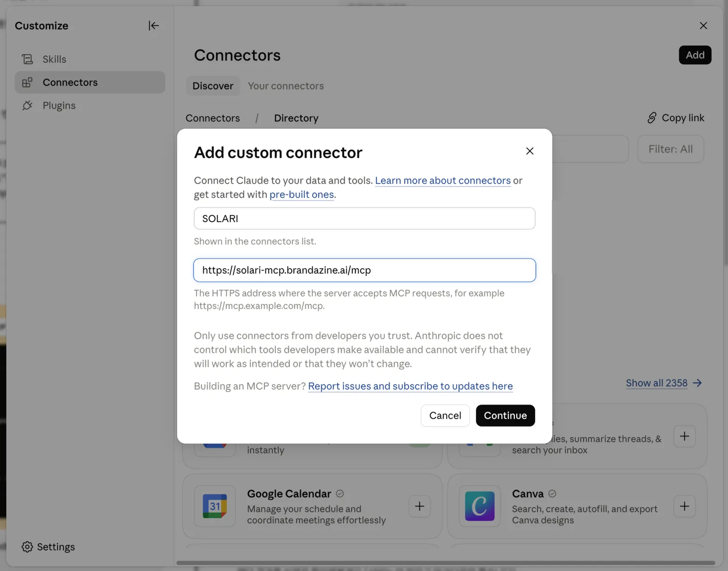Click arrow next to Show all 2358
The width and height of the screenshot is (728, 571).
[697, 383]
